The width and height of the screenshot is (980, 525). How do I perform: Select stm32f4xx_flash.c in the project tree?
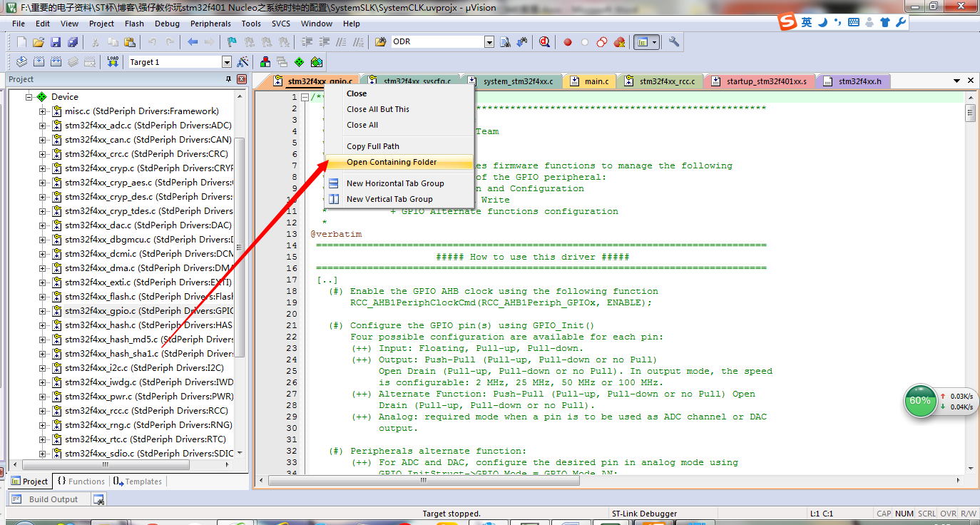click(x=148, y=297)
